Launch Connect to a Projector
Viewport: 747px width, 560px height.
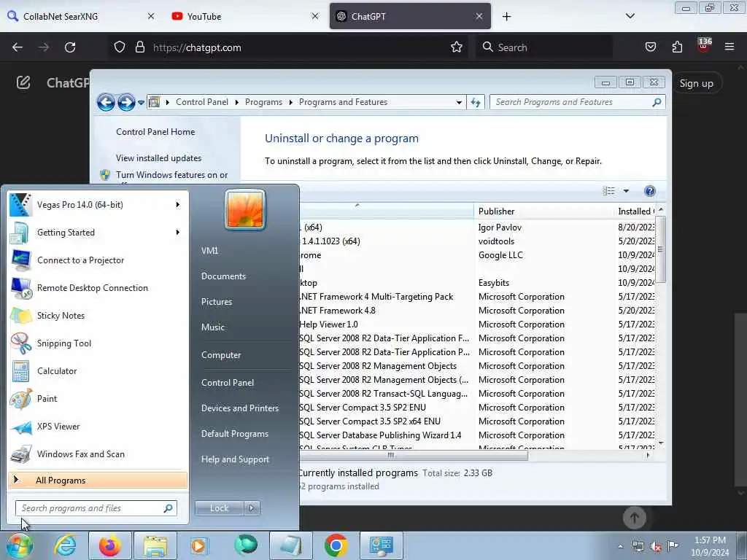98,260
